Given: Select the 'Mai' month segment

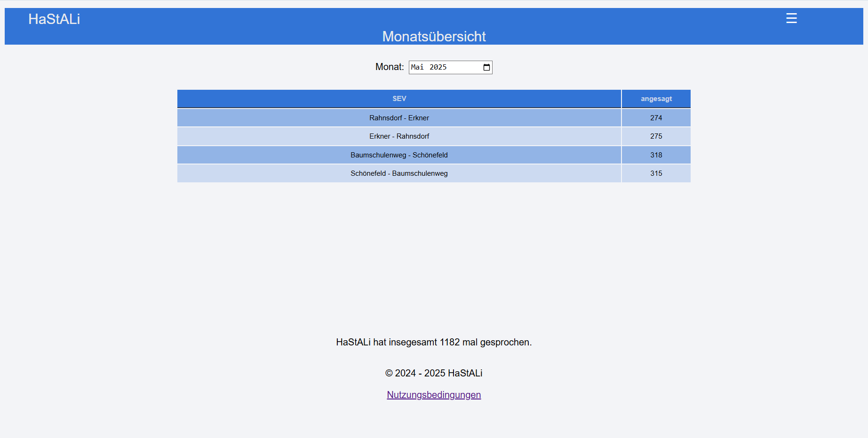Looking at the screenshot, I should [417, 67].
